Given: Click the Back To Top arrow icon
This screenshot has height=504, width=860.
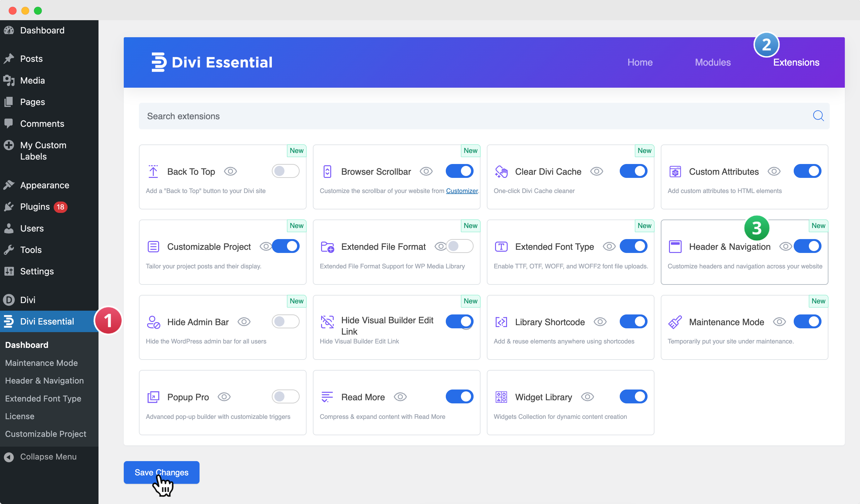Looking at the screenshot, I should (153, 171).
